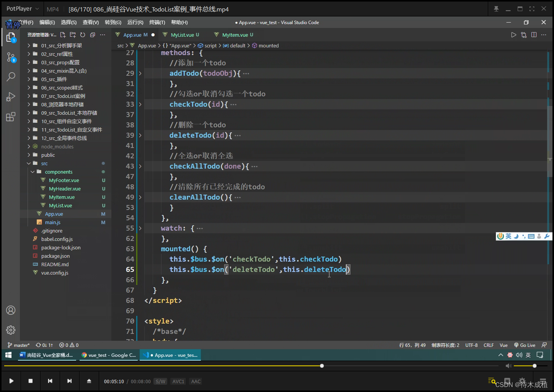Viewport: 554px width, 392px height.
Task: Skip to the previous video
Action: (50, 381)
